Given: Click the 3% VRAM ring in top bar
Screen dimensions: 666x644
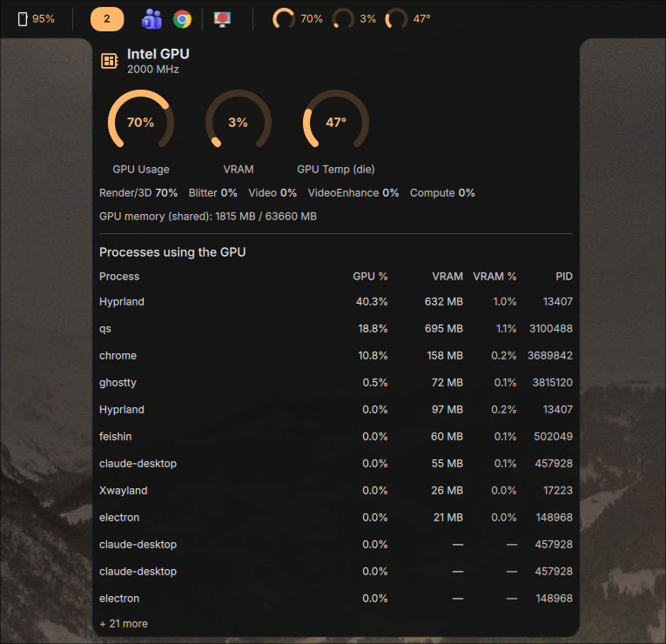Looking at the screenshot, I should point(343,19).
